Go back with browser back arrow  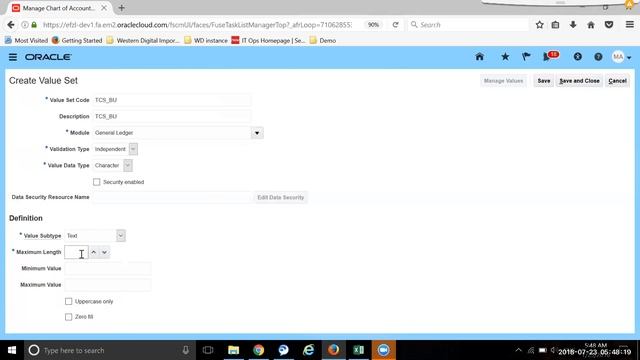click(11, 25)
